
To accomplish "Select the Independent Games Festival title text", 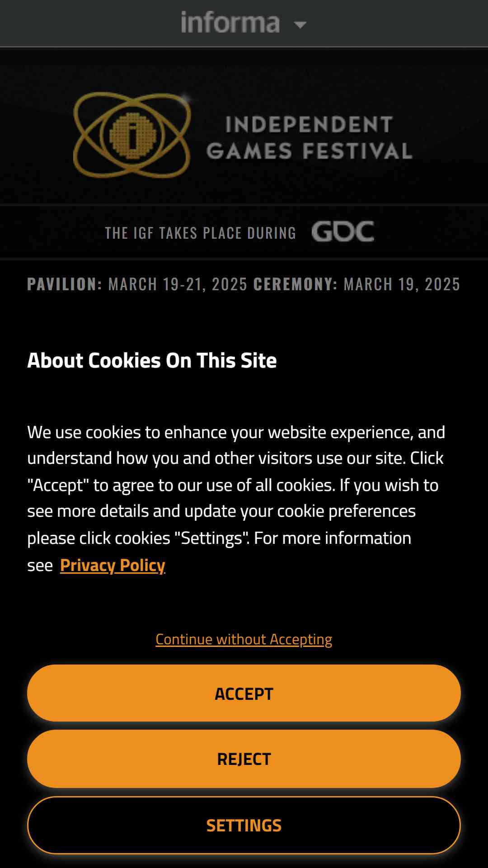I will [310, 138].
